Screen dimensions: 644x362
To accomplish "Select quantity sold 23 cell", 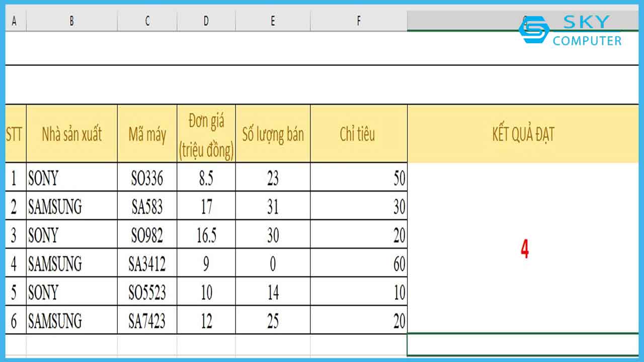I will pyautogui.click(x=273, y=177).
